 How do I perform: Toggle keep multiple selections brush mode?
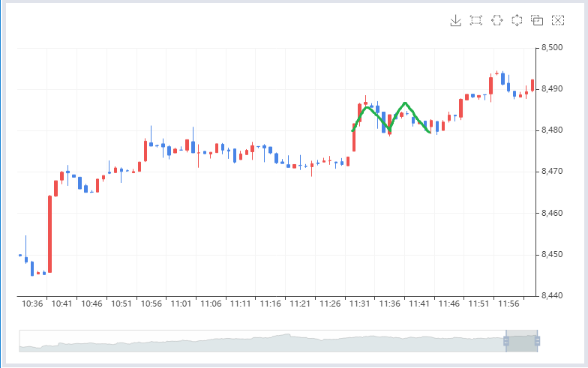click(x=537, y=20)
